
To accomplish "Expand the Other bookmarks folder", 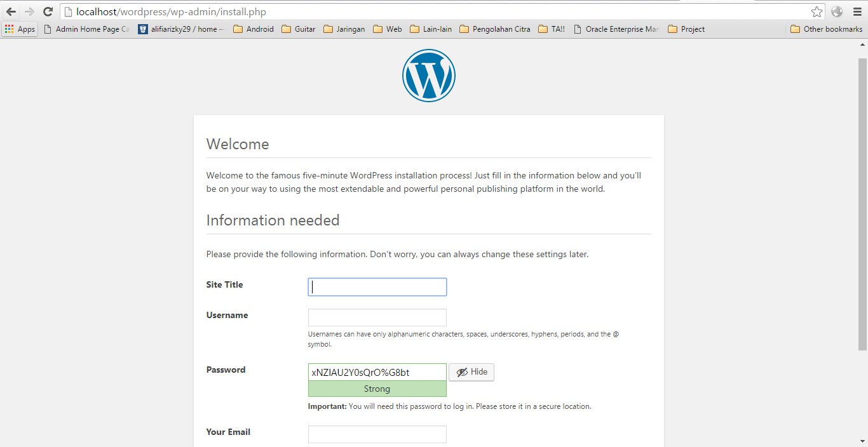I will pyautogui.click(x=826, y=29).
